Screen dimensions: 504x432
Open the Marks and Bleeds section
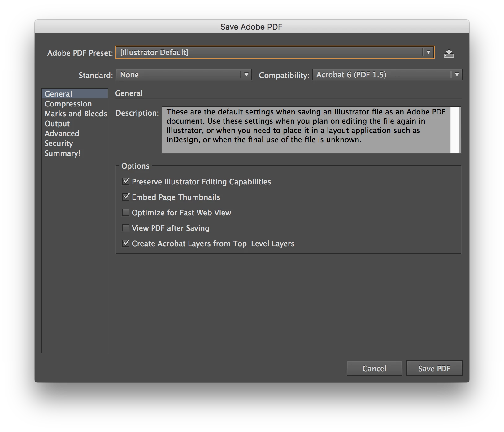point(75,114)
